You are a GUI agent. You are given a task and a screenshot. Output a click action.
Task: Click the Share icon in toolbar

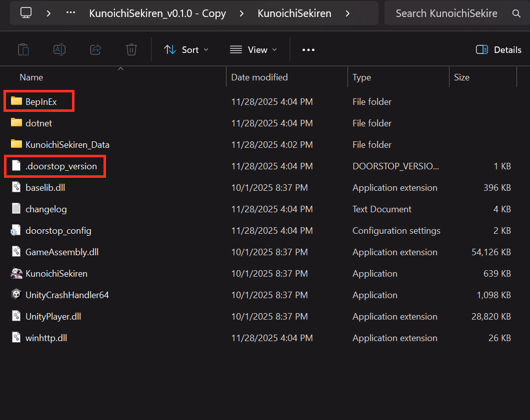tap(95, 49)
